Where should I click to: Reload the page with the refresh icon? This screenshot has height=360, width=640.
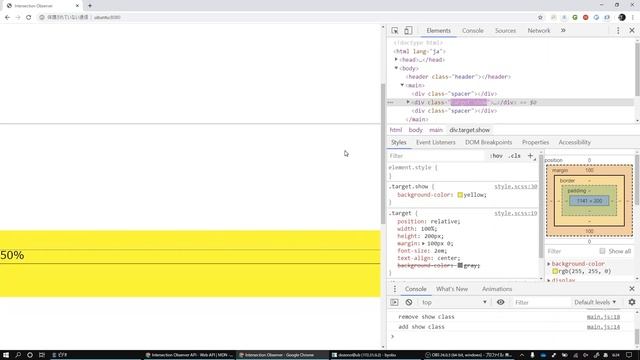pos(29,17)
